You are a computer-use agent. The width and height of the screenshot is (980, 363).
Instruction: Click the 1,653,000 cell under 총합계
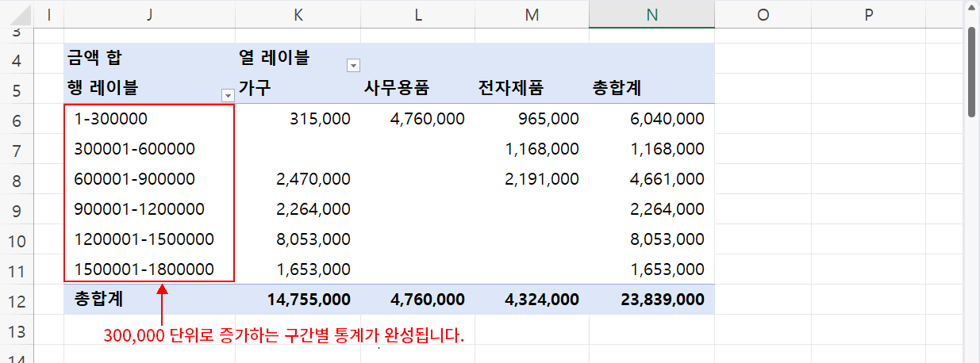(x=651, y=269)
